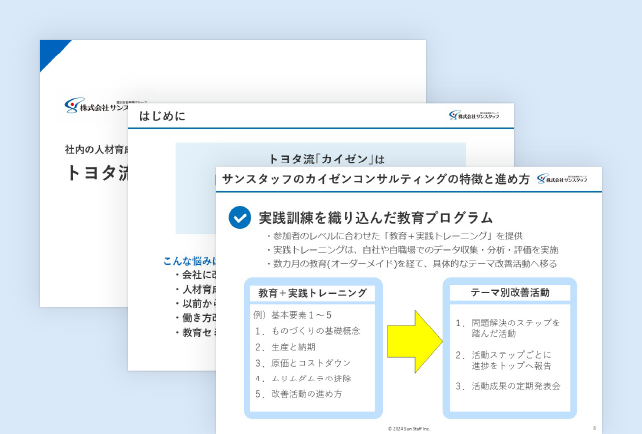The width and height of the screenshot is (642, 434).
Task: Click the Sunstaff logo on the back title slide
Action: tap(97, 106)
